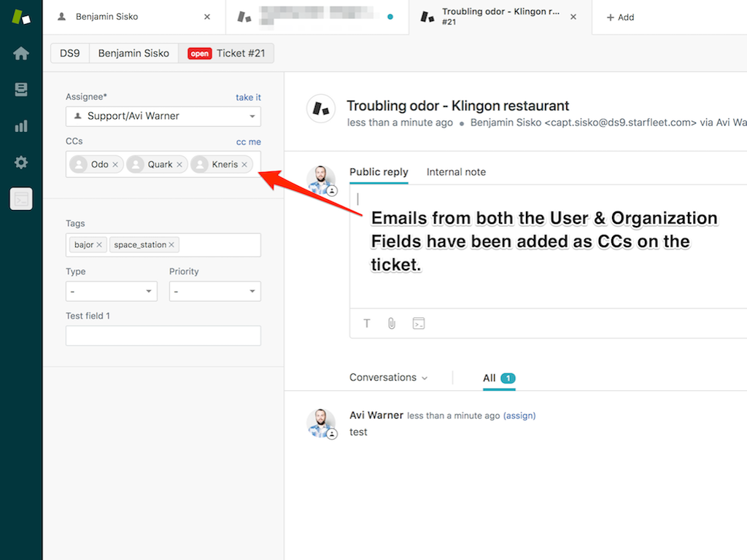Screen dimensions: 747x560
Task: Open the Priority dropdown
Action: (x=214, y=292)
